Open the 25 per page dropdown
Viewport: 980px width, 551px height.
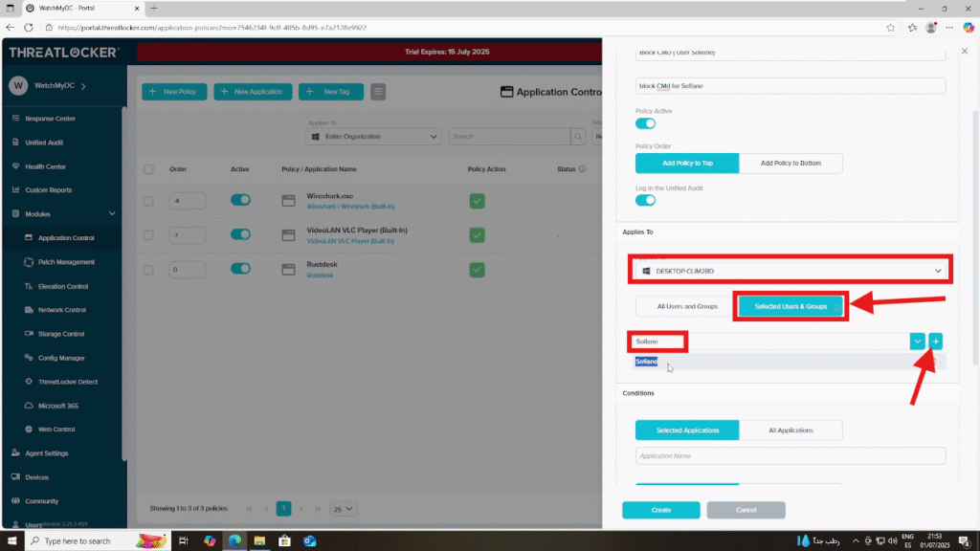344,509
